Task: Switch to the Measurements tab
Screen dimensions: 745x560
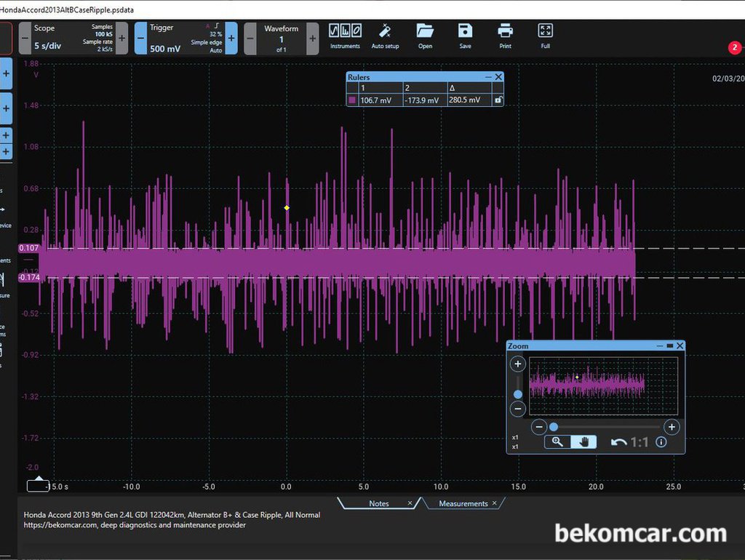Action: [463, 503]
